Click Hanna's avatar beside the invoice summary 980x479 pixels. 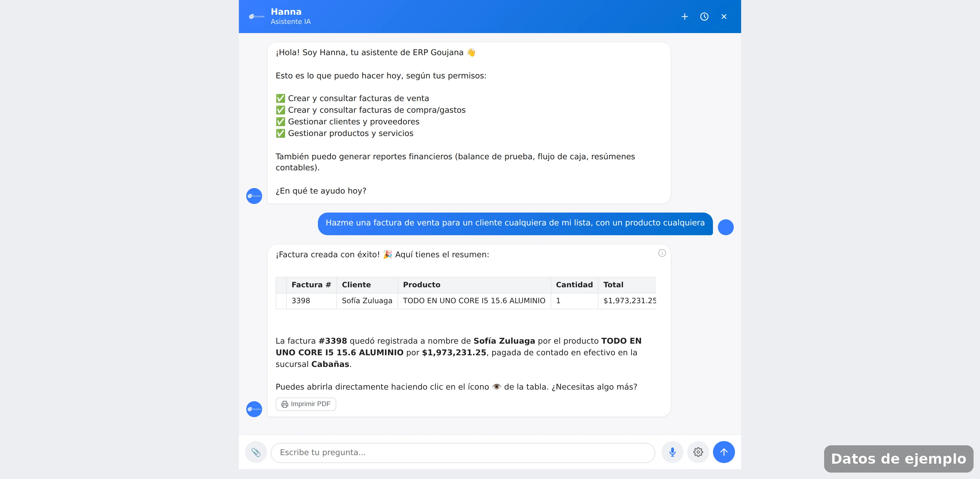(x=254, y=409)
